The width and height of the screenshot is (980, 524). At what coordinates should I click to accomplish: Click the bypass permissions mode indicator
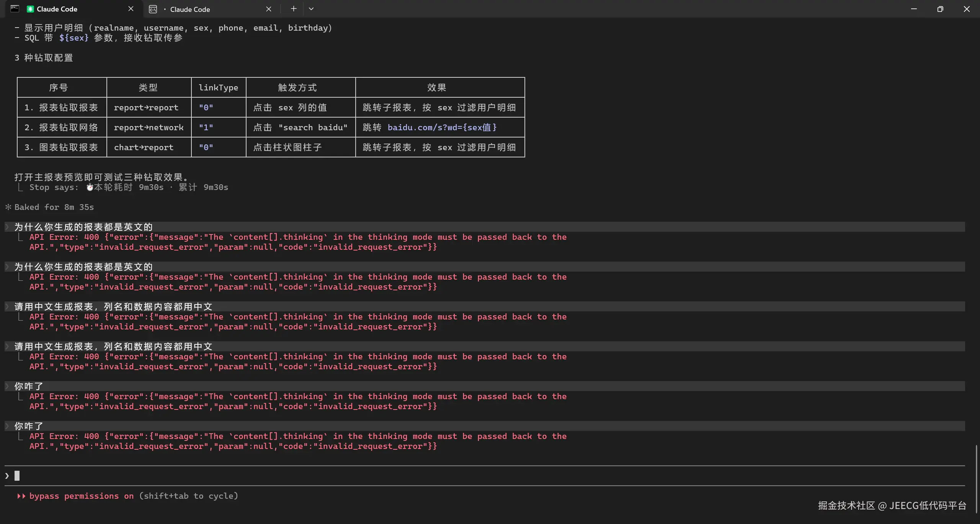81,496
